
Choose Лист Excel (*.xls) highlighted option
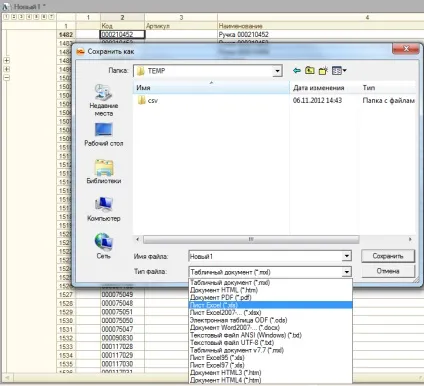270,305
